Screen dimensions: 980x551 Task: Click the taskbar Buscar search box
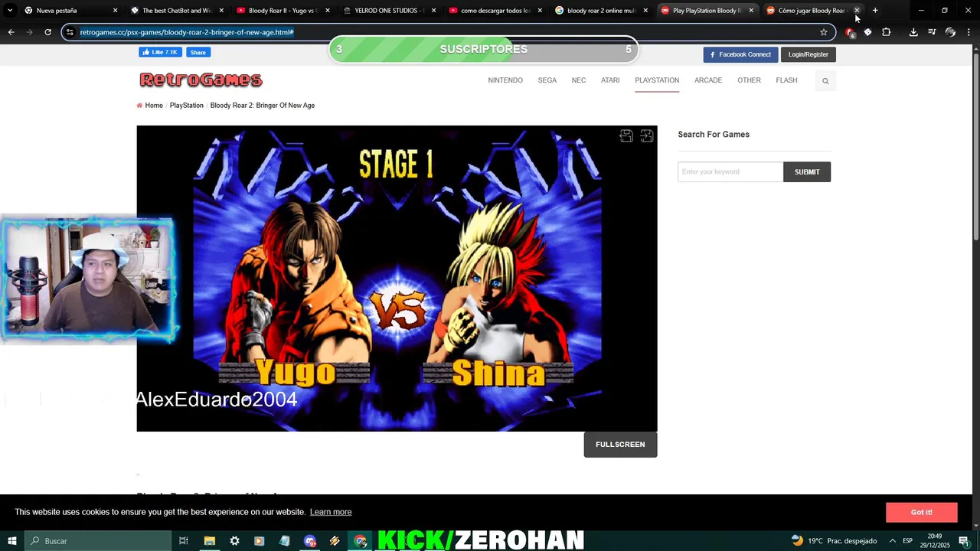pyautogui.click(x=98, y=541)
